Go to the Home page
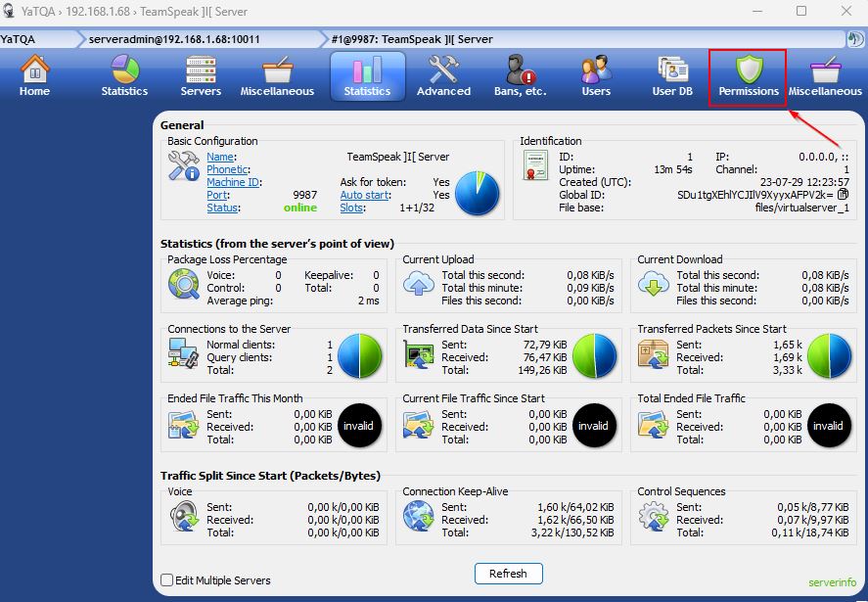 point(34,76)
